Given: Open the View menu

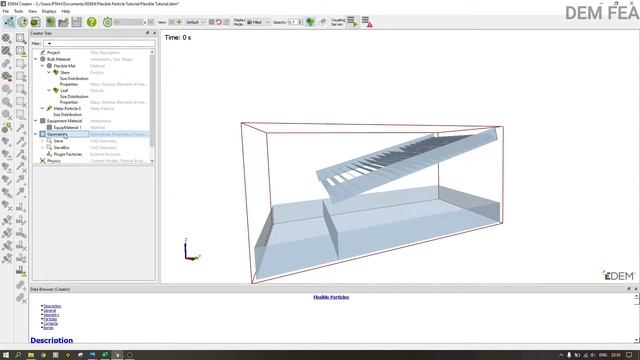Looking at the screenshot, I should pos(32,11).
